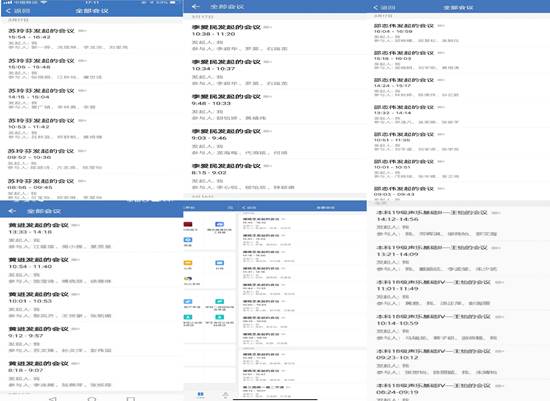The height and width of the screenshot is (401, 550).
Task: Open the yellow app icon in sidebar panel
Action: click(188, 263)
